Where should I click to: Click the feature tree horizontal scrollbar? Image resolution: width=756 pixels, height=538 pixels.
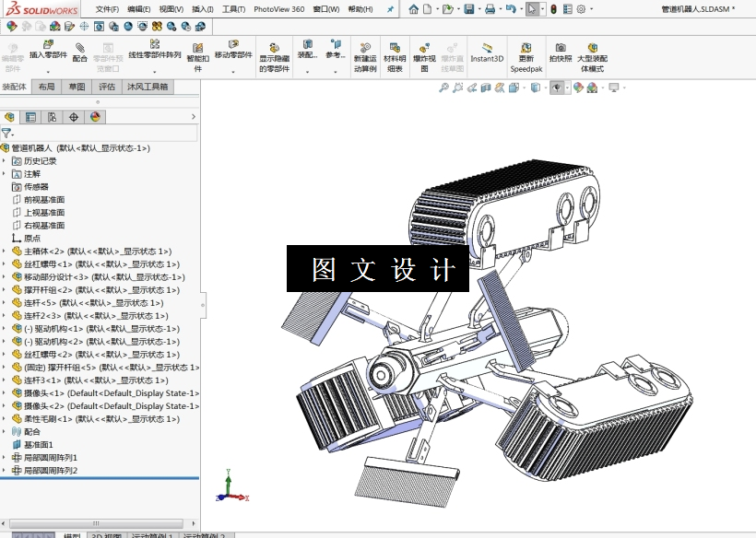[96, 523]
